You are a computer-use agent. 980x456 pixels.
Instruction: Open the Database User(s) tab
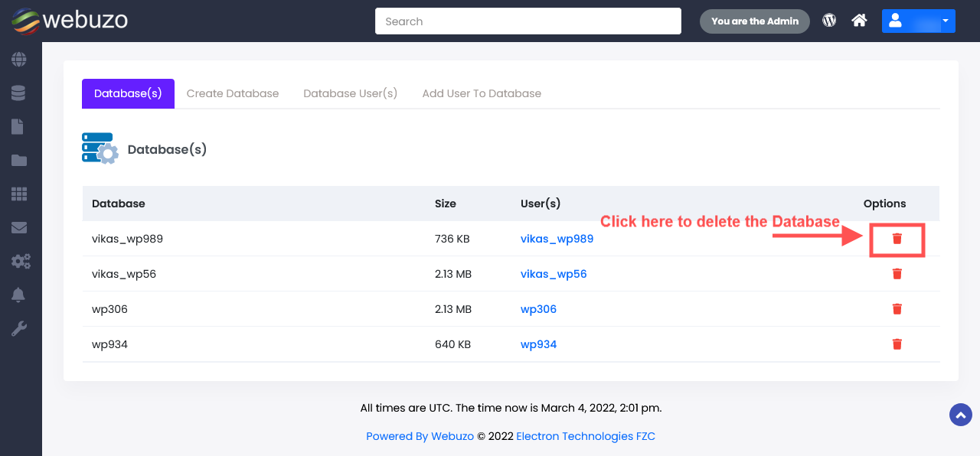click(x=351, y=93)
